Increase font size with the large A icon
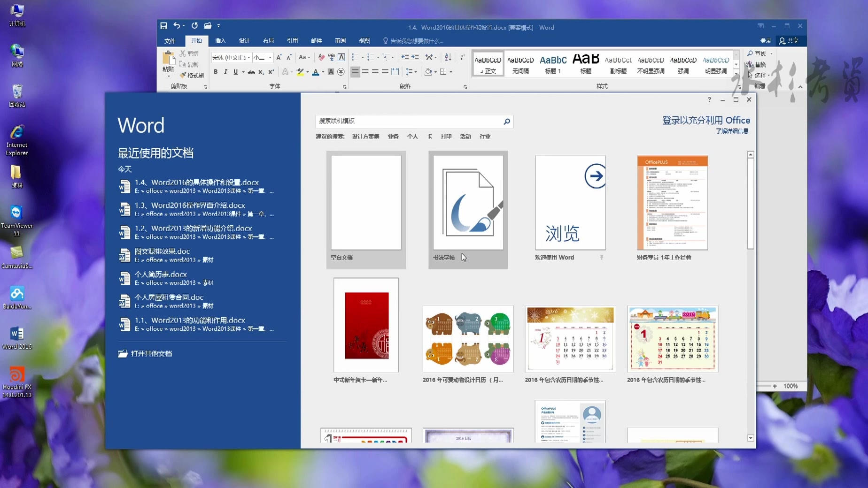 pos(279,57)
